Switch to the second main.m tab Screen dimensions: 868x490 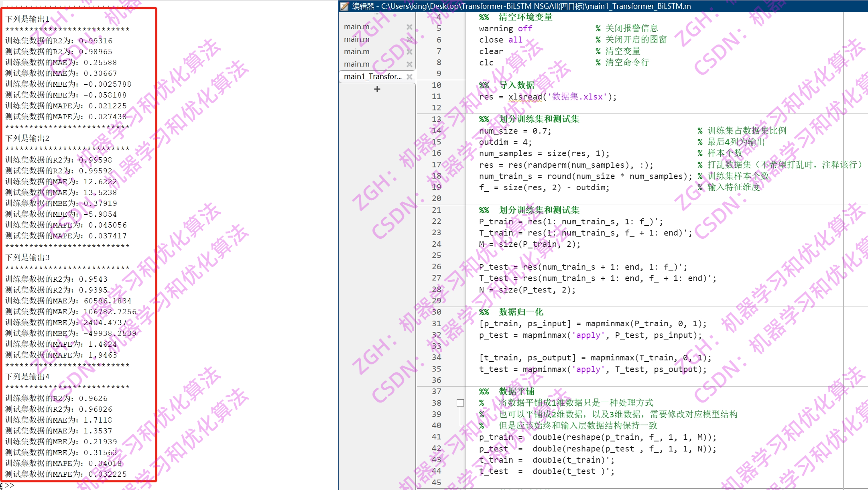[x=357, y=39]
